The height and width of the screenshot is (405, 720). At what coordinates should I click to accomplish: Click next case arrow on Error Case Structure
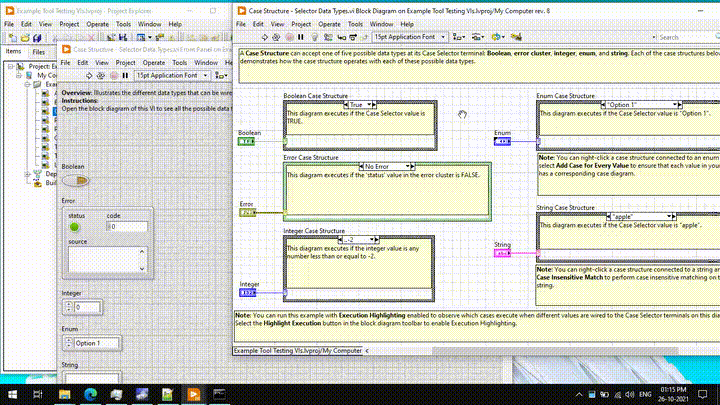pyautogui.click(x=412, y=166)
